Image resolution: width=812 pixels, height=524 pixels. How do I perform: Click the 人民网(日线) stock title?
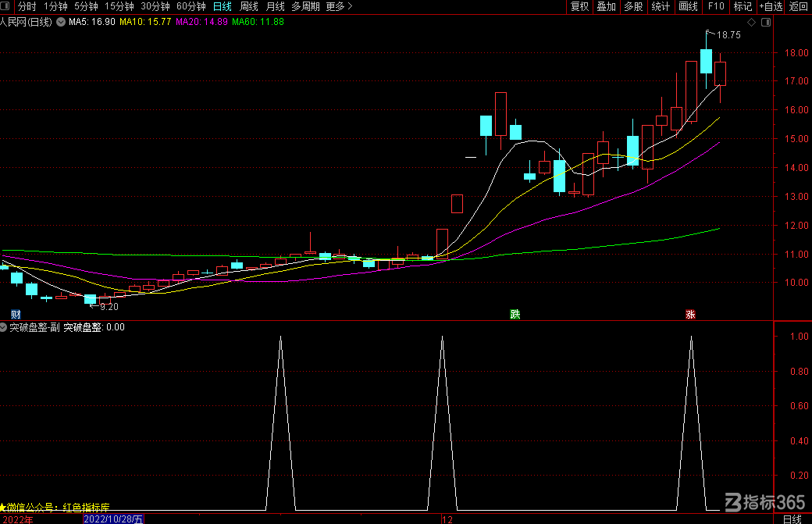27,22
